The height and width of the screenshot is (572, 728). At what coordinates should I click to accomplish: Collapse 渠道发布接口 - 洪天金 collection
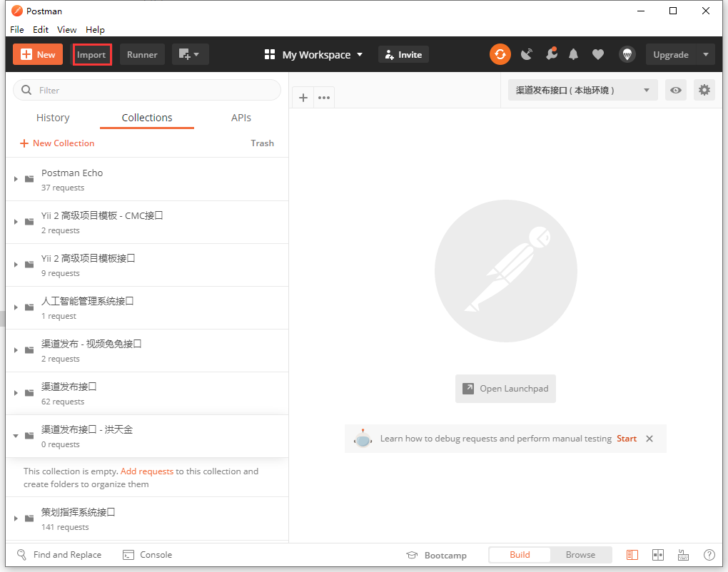point(16,436)
